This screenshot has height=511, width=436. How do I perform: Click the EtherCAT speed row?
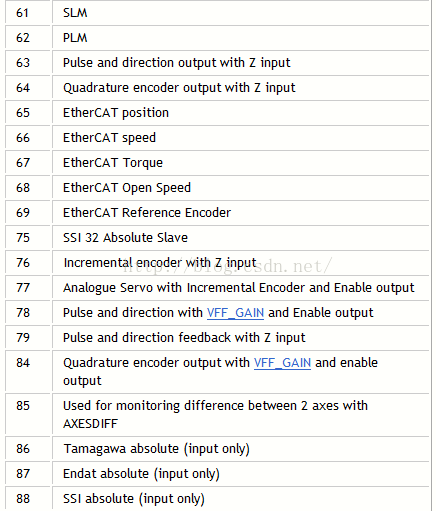[217, 138]
